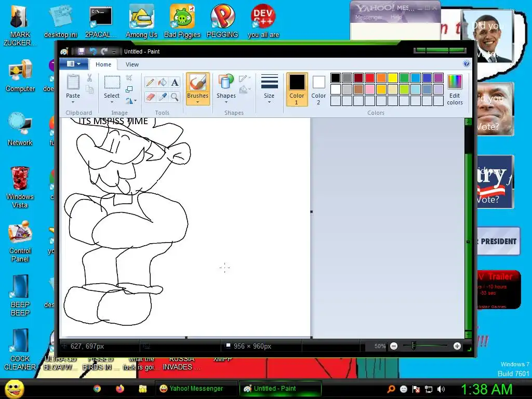The width and height of the screenshot is (532, 399).
Task: Open Help menu in Yahoo Messenger window
Action: tap(396, 17)
